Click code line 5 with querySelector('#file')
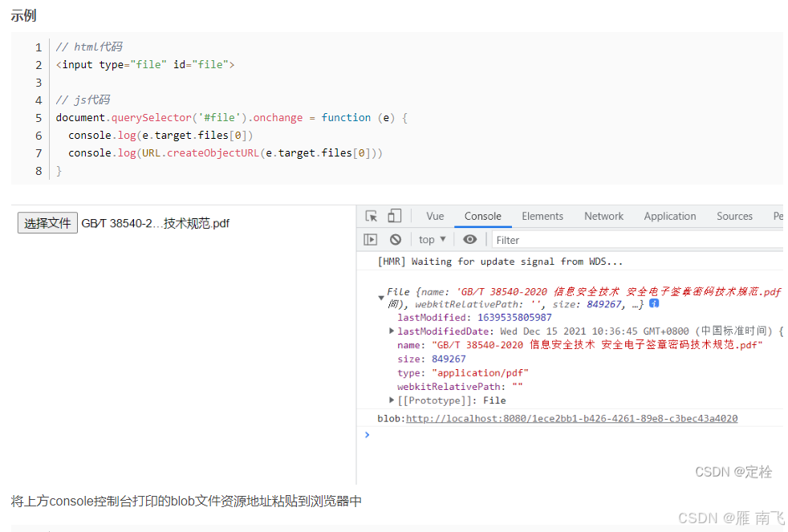This screenshot has height=532, width=788. [232, 117]
